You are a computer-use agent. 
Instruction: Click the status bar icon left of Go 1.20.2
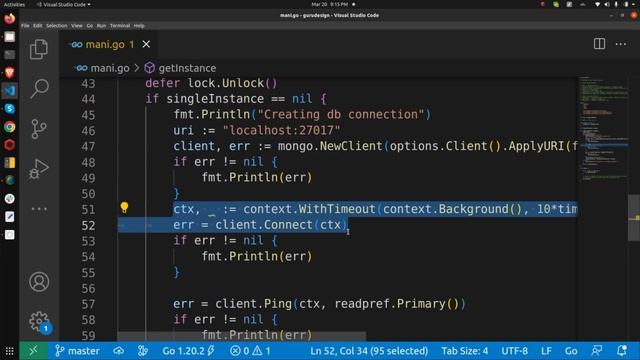coord(142,351)
